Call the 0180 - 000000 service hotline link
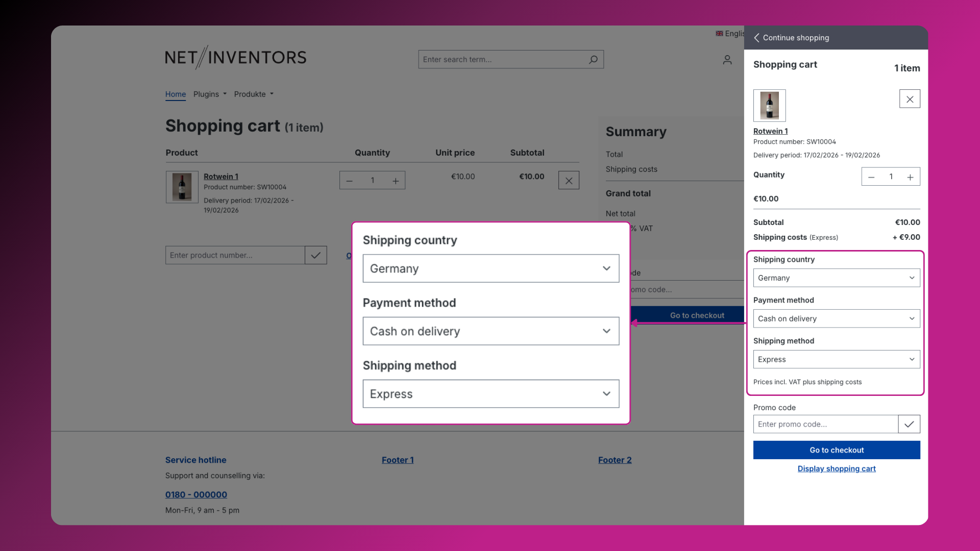Image resolution: width=980 pixels, height=551 pixels. tap(196, 494)
